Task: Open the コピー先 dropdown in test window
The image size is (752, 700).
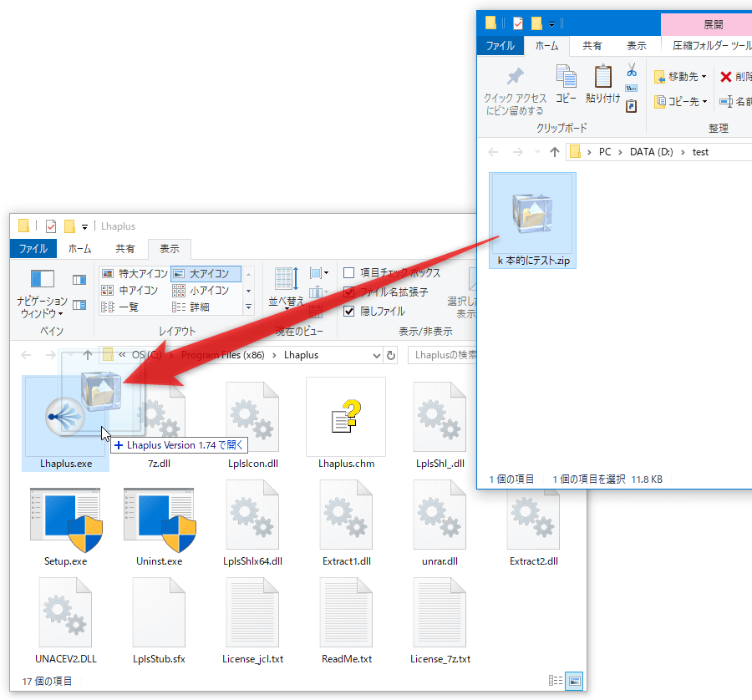Action: 681,102
